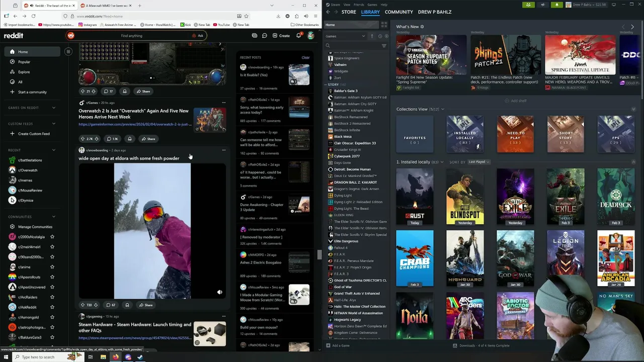
Task: Open Steam library filter options icon
Action: coord(384,46)
